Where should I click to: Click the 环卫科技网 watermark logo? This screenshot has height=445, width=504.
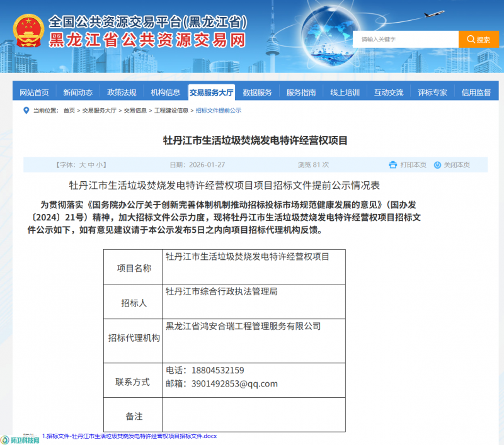(21, 439)
